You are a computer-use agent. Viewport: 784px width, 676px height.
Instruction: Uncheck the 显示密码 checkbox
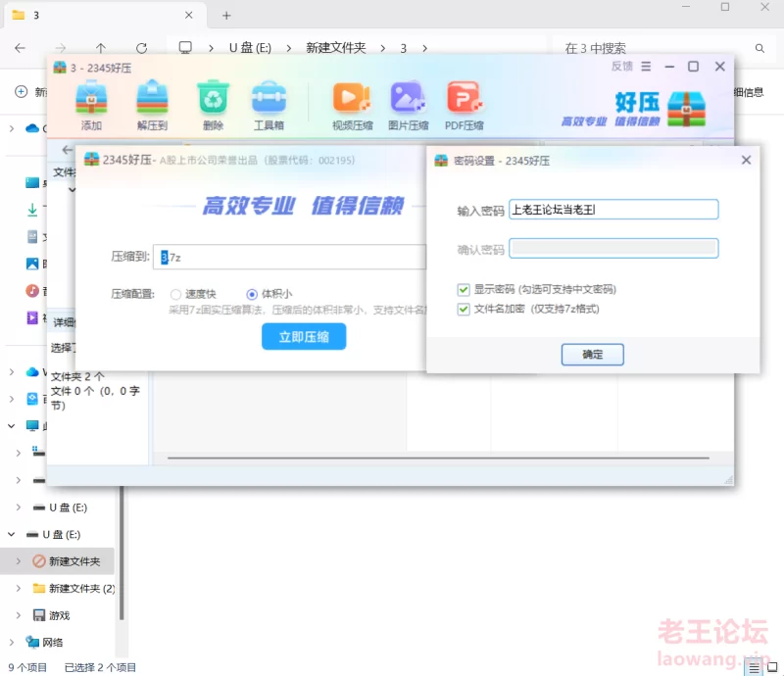(x=464, y=289)
